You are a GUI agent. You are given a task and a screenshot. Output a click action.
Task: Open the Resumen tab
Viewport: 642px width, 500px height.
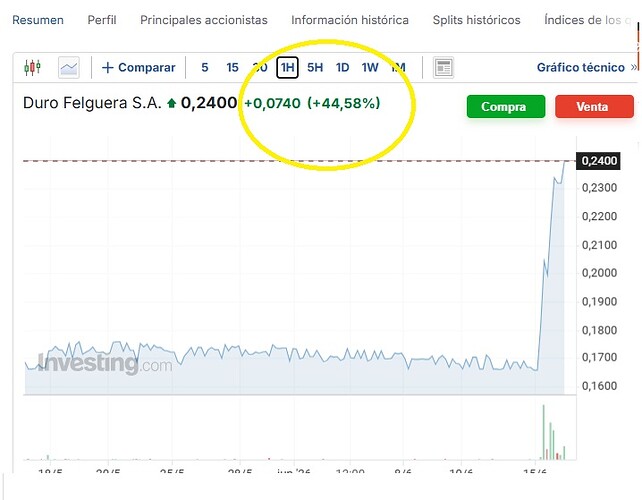(38, 20)
